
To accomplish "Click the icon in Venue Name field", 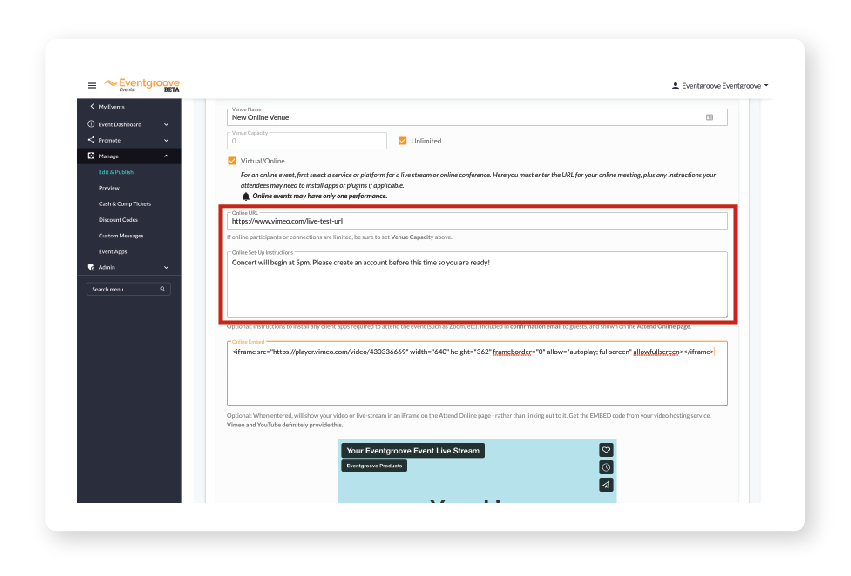I will (x=709, y=117).
